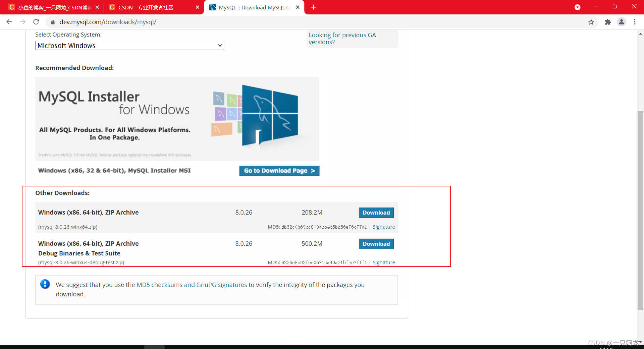Select the MySQL Download tab
The height and width of the screenshot is (349, 644).
tap(254, 7)
